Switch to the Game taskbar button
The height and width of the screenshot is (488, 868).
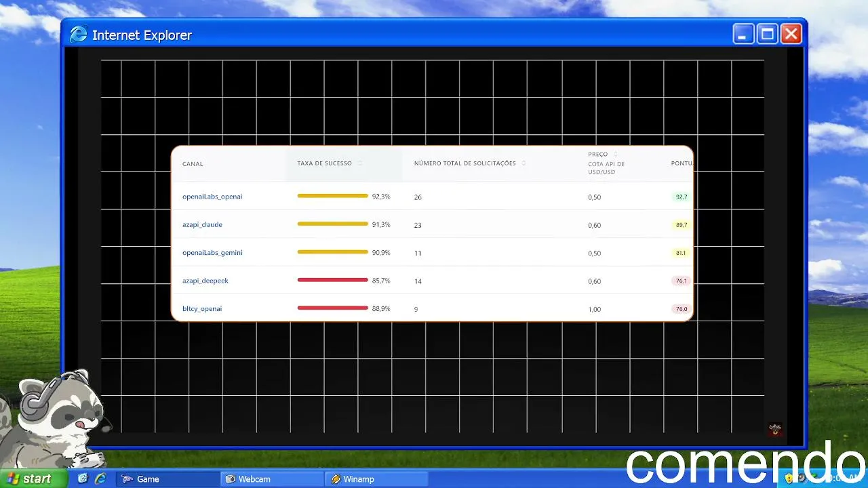(167, 479)
